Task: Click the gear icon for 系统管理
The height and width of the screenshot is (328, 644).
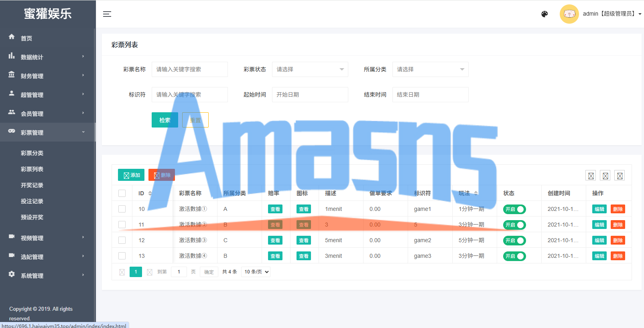Action: pyautogui.click(x=12, y=274)
